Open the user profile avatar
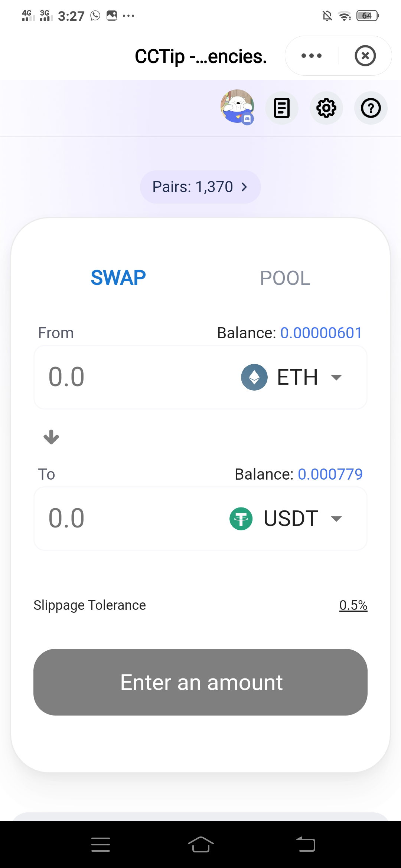Image resolution: width=401 pixels, height=868 pixels. coord(237,107)
